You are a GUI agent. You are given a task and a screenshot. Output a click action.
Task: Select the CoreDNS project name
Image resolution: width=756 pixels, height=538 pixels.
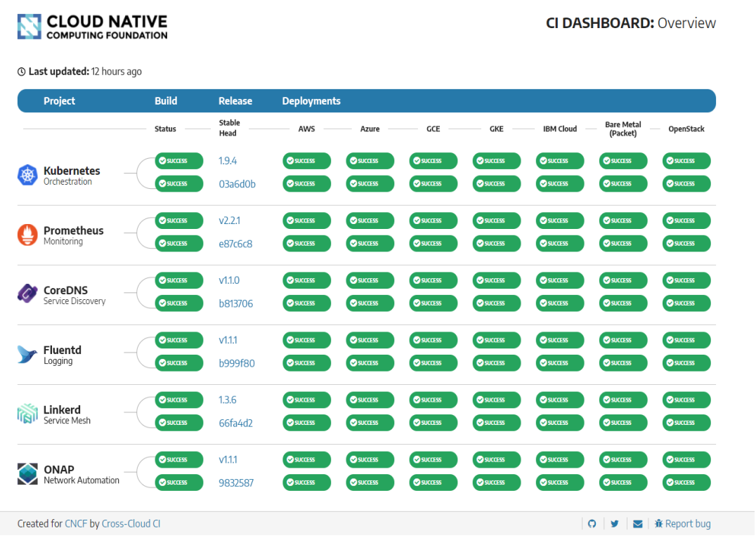click(65, 291)
